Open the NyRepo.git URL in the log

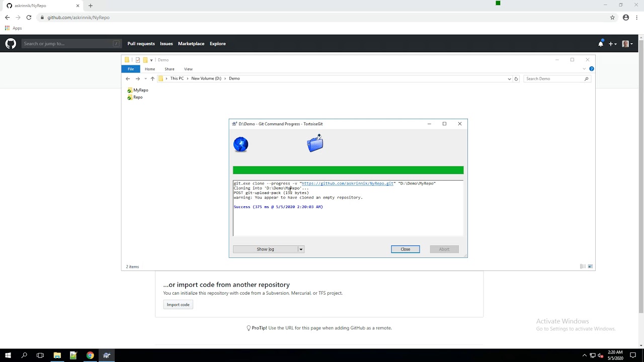347,184
